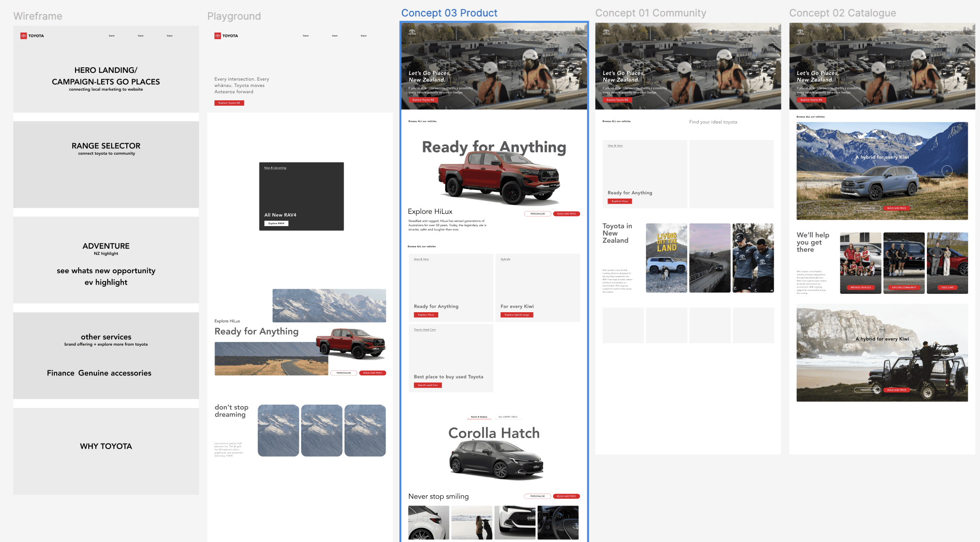Click the Explore RAV4 button on dark card
This screenshot has width=980, height=542.
(x=276, y=223)
